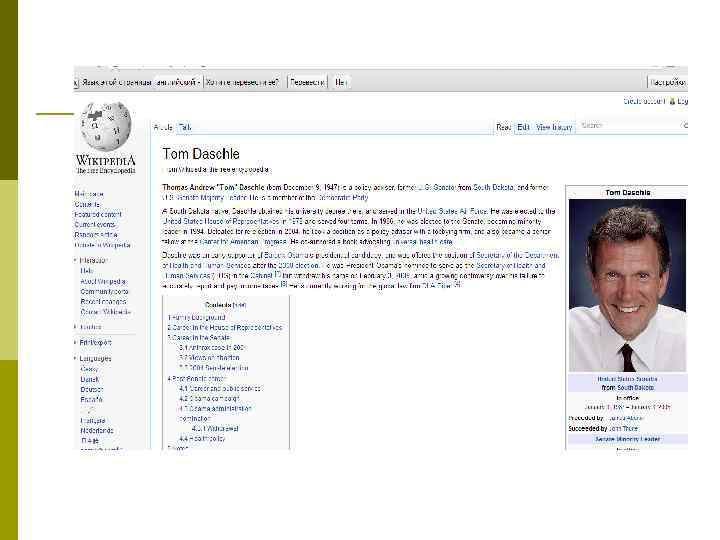
Task: Switch to the Español language version
Action: pos(91,399)
